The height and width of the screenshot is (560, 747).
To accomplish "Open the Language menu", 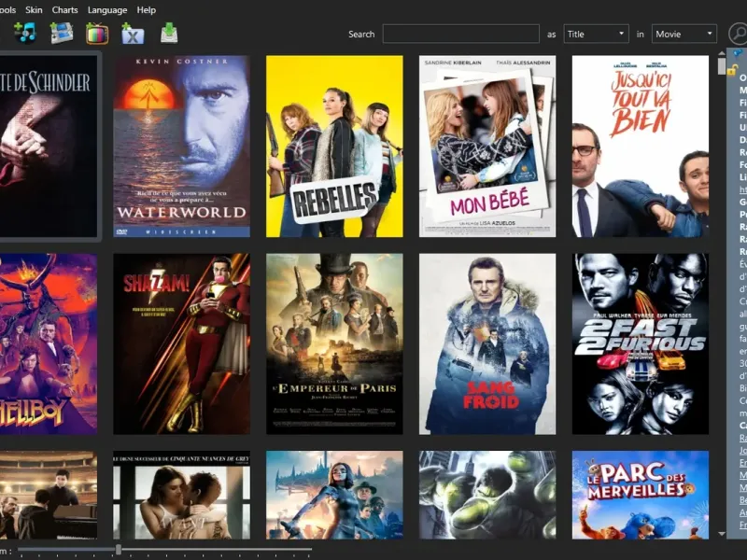I will click(x=107, y=9).
